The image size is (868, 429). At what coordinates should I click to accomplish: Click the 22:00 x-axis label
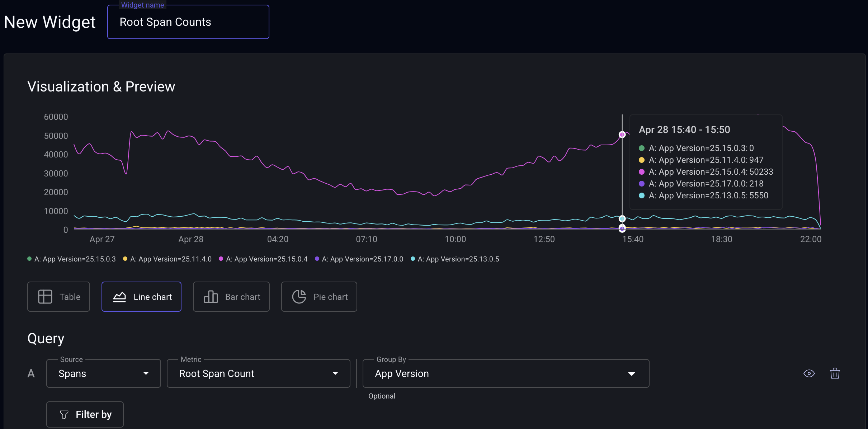[x=811, y=239]
